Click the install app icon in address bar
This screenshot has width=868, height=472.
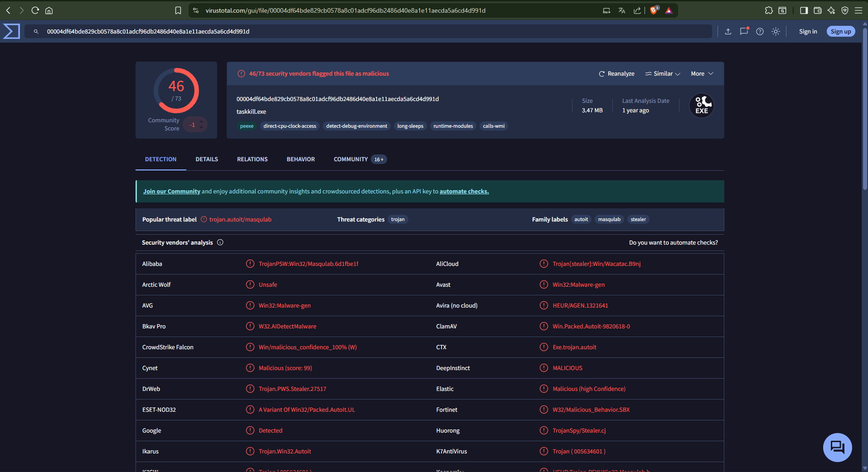(x=606, y=10)
